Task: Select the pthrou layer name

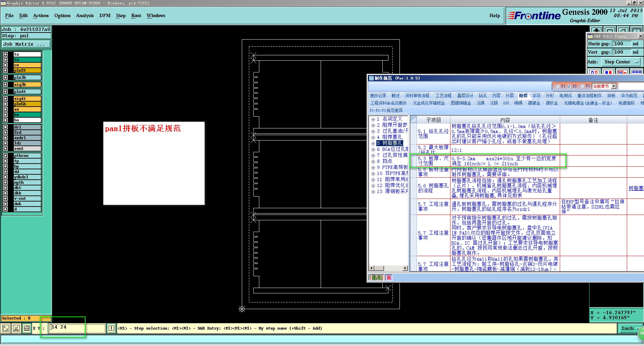Action: coord(27,156)
